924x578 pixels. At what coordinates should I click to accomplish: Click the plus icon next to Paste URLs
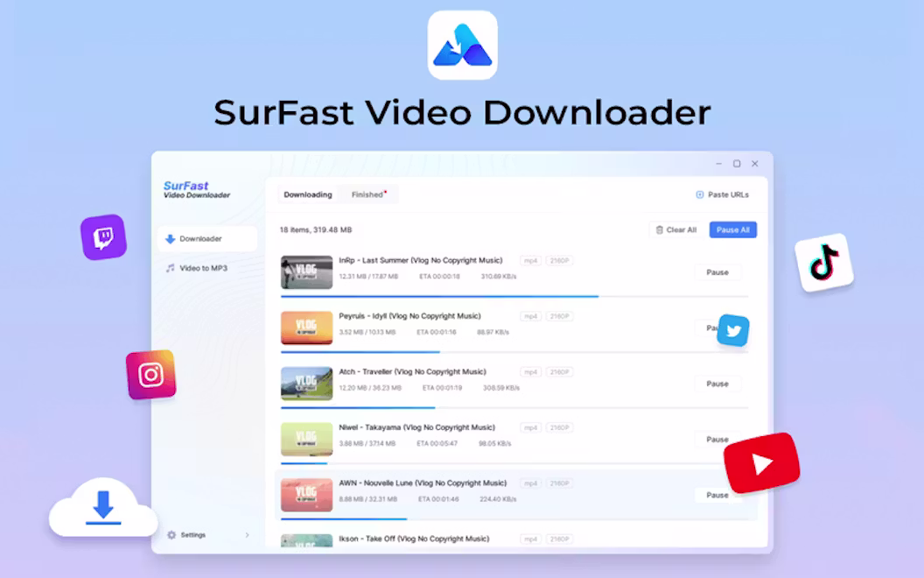(x=699, y=194)
